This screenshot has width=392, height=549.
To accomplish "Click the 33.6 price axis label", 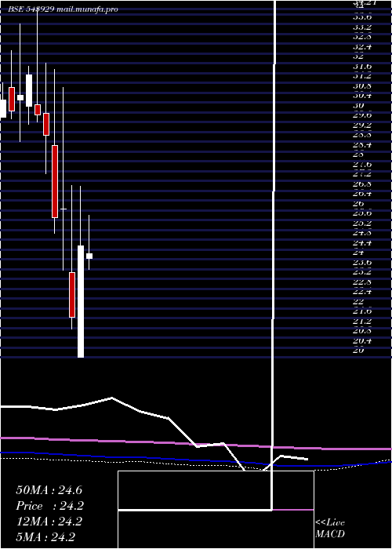I will pos(362,16).
